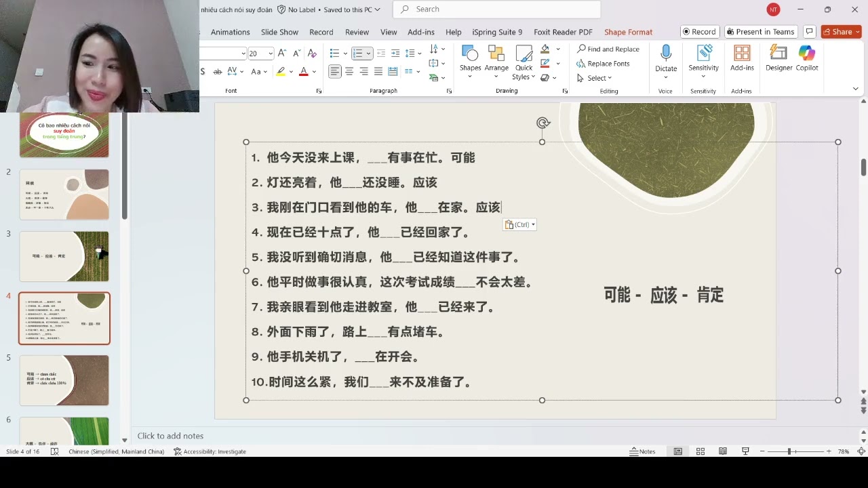Open character spacing AV menu
This screenshot has width=868, height=488.
tap(236, 71)
